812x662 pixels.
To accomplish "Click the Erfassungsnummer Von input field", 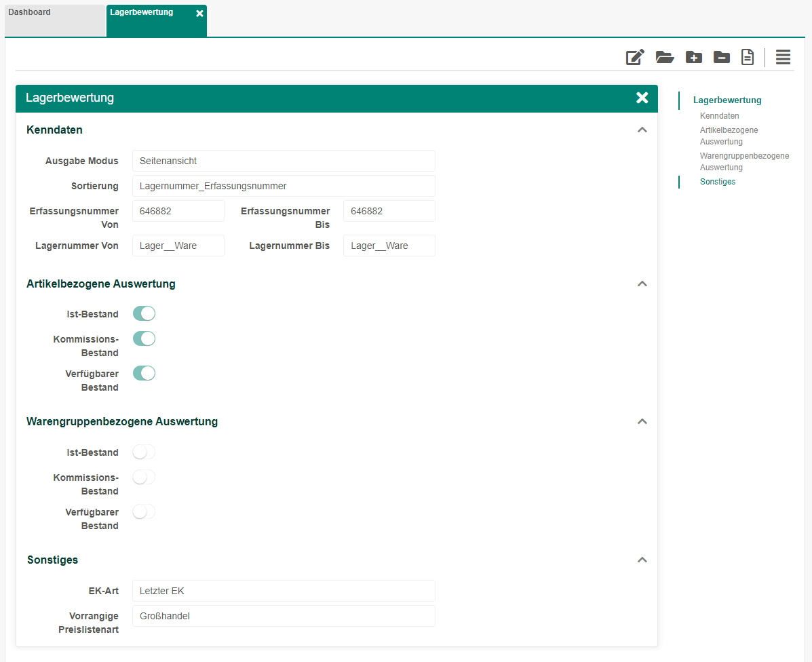I will tap(178, 211).
